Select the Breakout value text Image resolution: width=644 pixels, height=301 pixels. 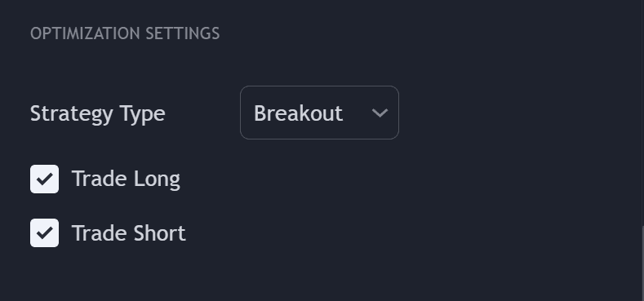[298, 113]
